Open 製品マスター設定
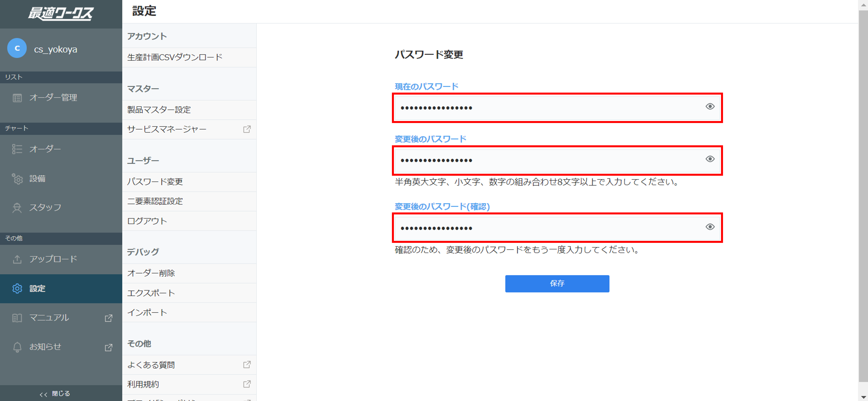Image resolution: width=868 pixels, height=401 pixels. point(189,110)
